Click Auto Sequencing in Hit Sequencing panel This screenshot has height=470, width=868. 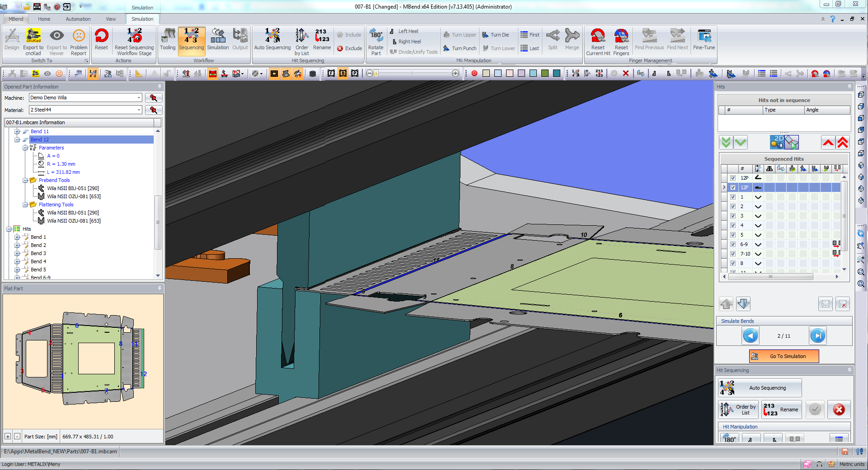pos(760,388)
